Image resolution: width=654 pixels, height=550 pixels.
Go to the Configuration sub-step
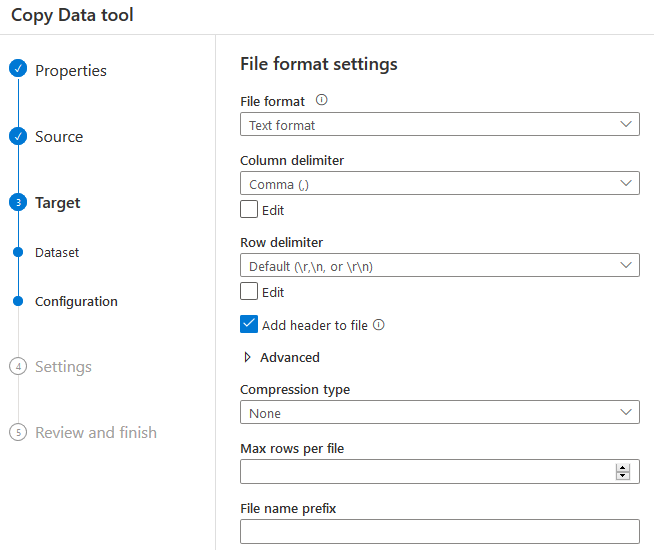point(76,301)
